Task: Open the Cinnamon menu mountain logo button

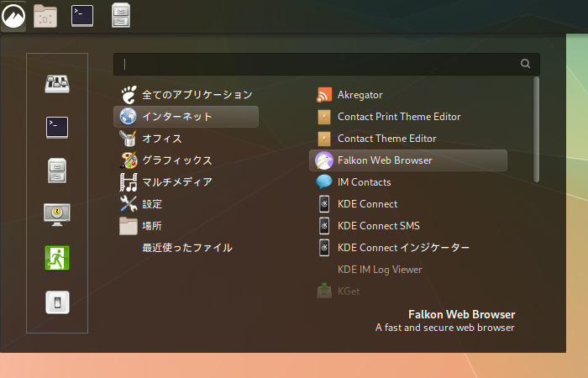Action: pos(13,16)
